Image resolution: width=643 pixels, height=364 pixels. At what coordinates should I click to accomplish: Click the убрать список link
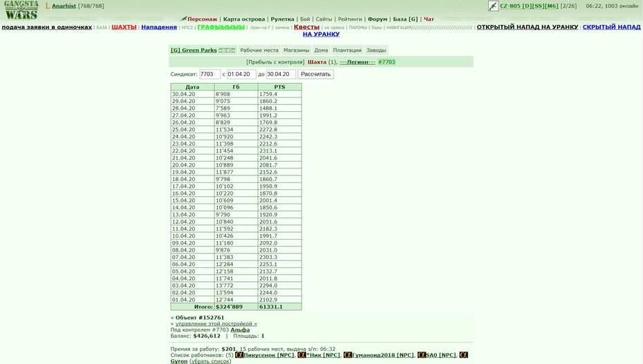pos(210,361)
